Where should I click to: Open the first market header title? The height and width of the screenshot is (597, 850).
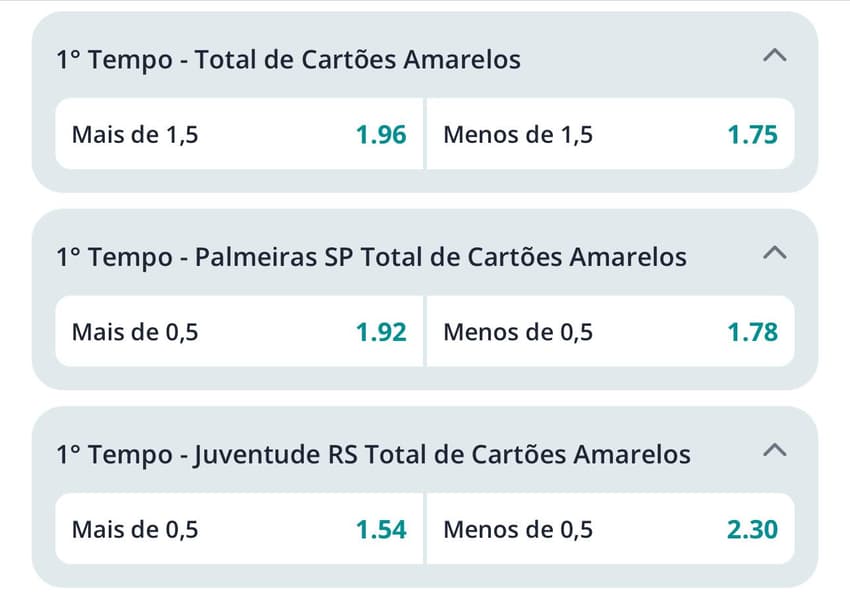point(288,59)
